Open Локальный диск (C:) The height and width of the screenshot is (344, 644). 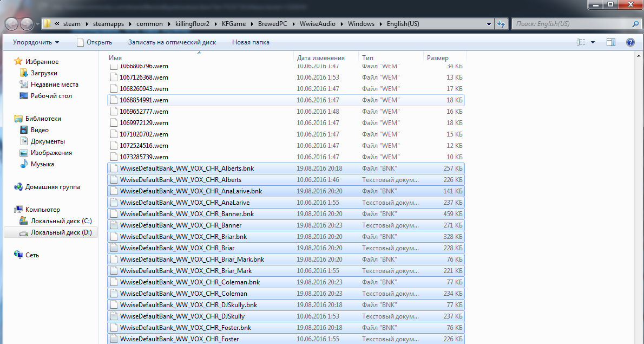tap(55, 221)
